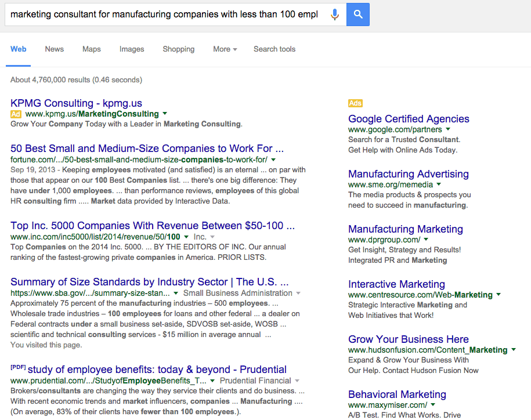Expand arrow next to maxymiser.com URL

(x=433, y=404)
